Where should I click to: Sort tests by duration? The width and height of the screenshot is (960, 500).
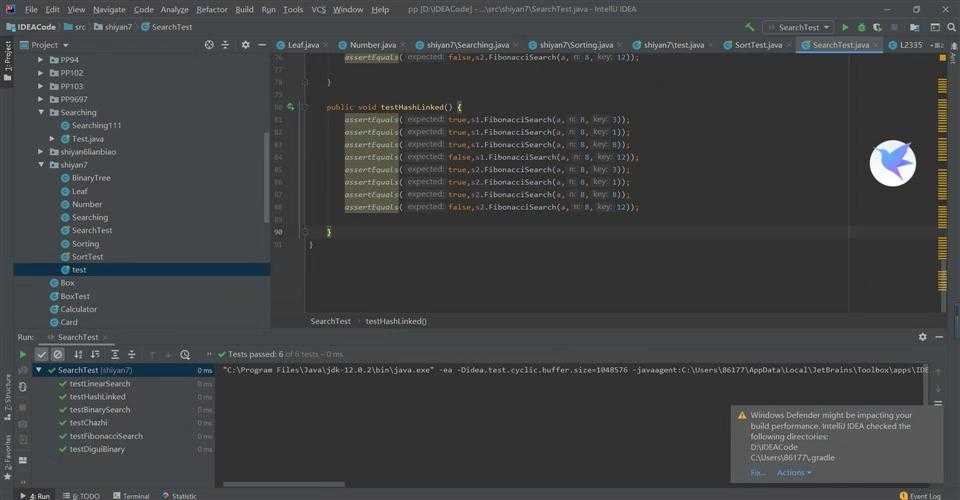pyautogui.click(x=95, y=354)
